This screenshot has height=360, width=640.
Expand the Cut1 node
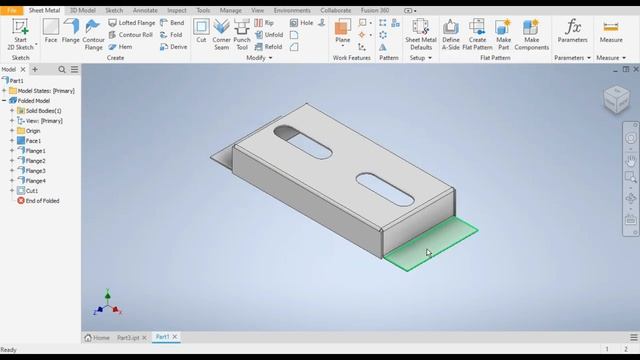[12, 191]
